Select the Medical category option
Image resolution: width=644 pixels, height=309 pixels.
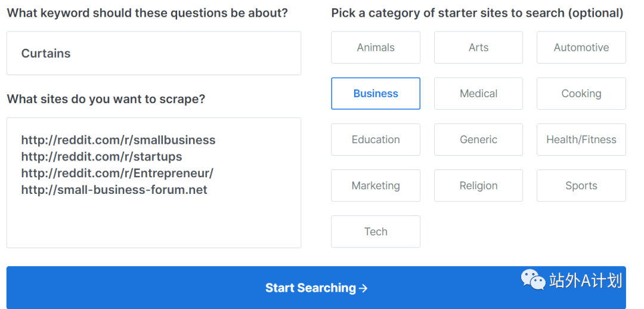478,94
